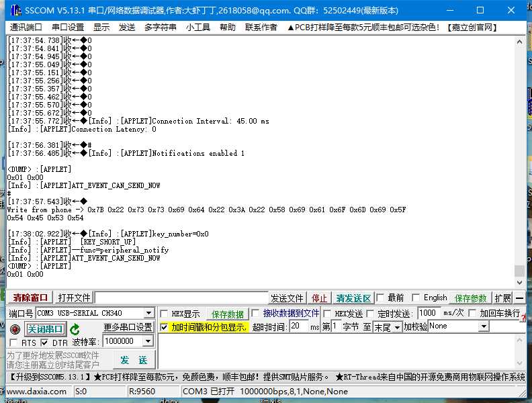Screen dimensions: 532x403
Task: Click the 关闭串口 button
Action: 45,328
